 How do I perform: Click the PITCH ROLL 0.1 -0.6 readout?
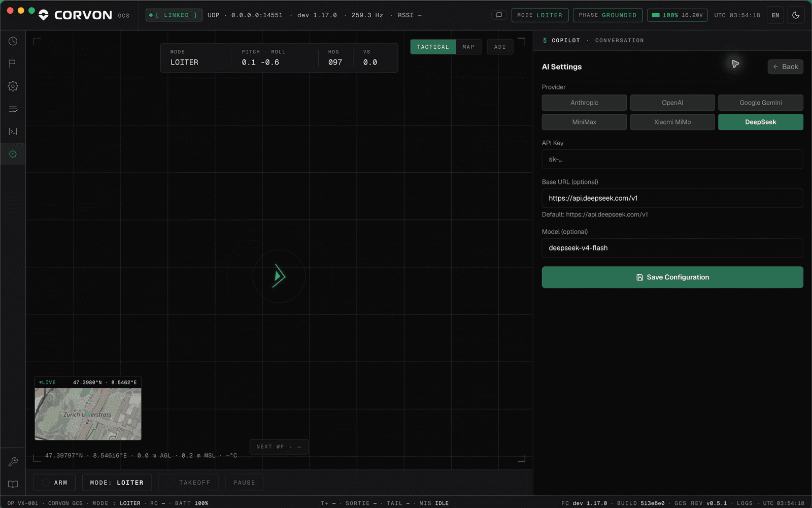[263, 57]
